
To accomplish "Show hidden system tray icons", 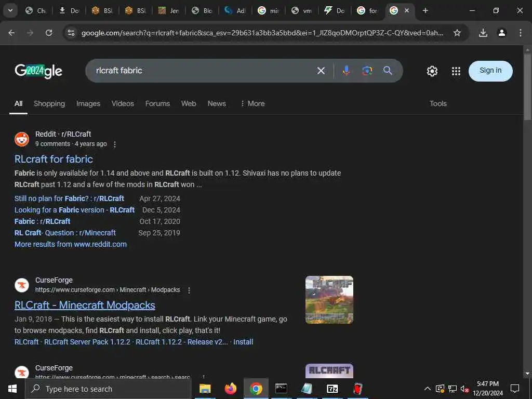I will (428, 389).
